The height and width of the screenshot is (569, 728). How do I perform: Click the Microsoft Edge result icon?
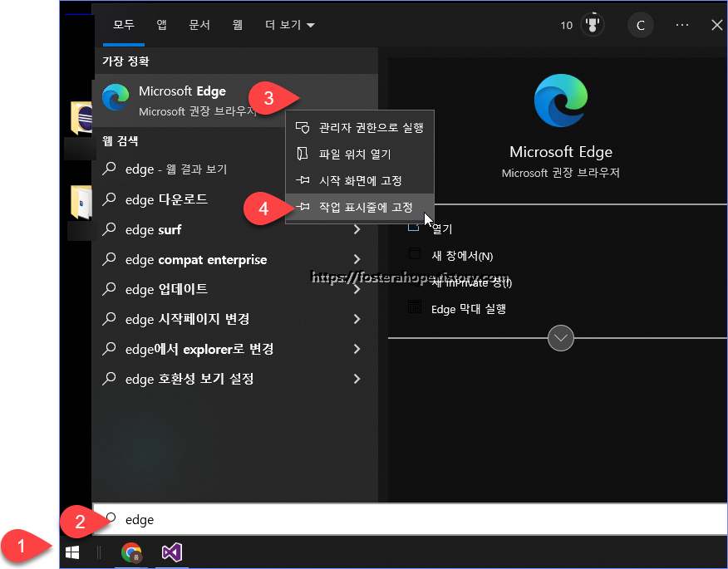pos(116,97)
